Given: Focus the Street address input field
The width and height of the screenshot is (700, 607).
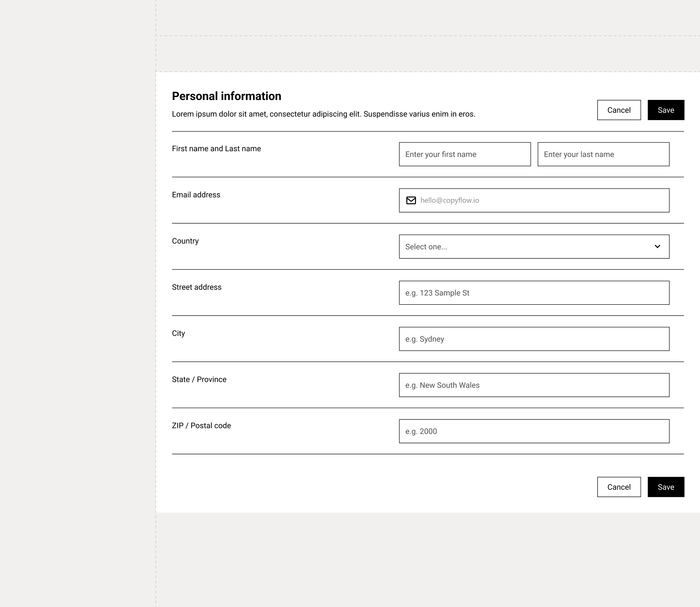Looking at the screenshot, I should pos(534,293).
